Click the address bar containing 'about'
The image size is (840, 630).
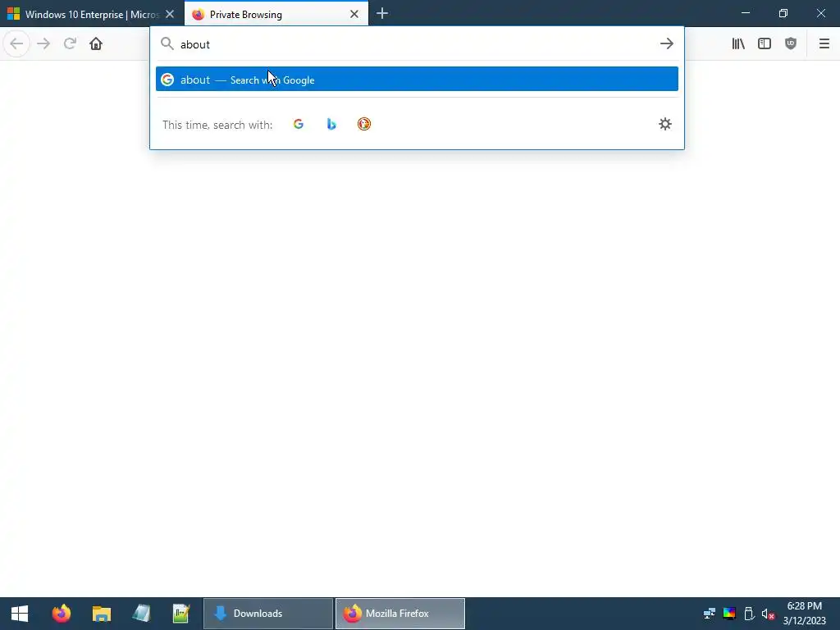click(x=417, y=44)
